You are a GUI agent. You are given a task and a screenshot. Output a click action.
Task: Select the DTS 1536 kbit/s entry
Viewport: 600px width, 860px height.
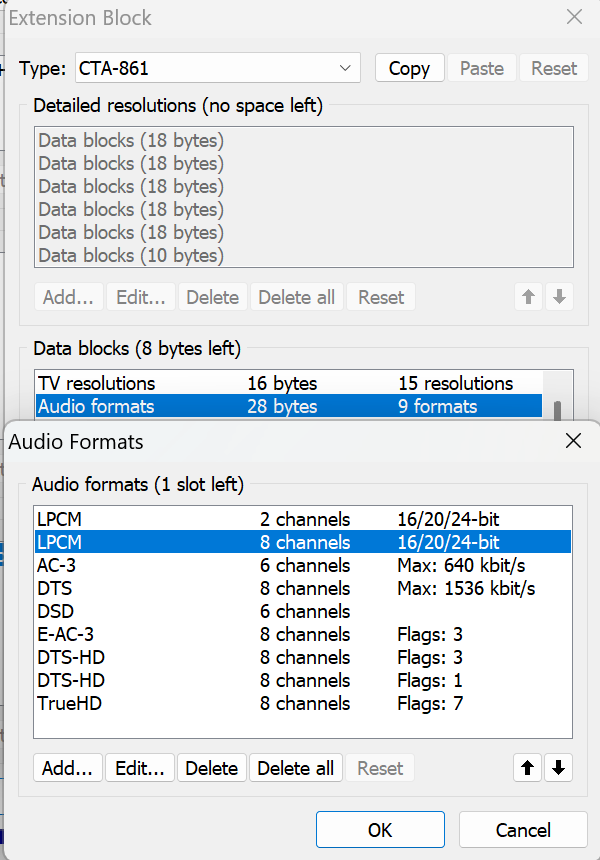tap(300, 588)
